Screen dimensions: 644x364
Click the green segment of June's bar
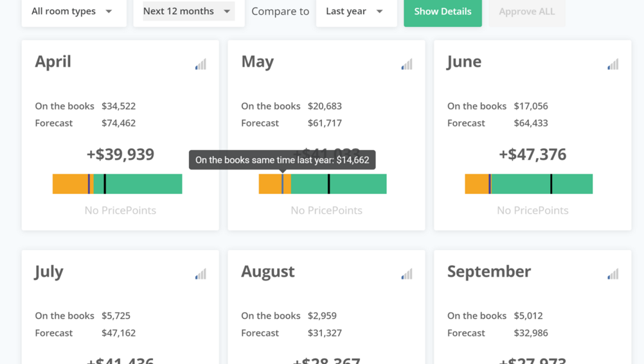coord(521,184)
